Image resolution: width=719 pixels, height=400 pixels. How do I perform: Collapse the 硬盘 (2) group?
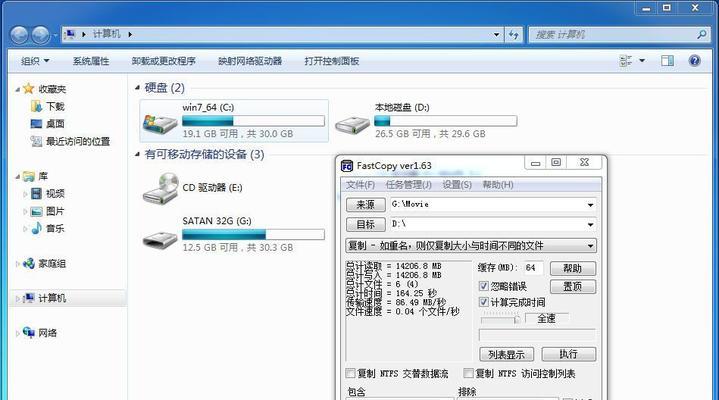click(x=137, y=87)
